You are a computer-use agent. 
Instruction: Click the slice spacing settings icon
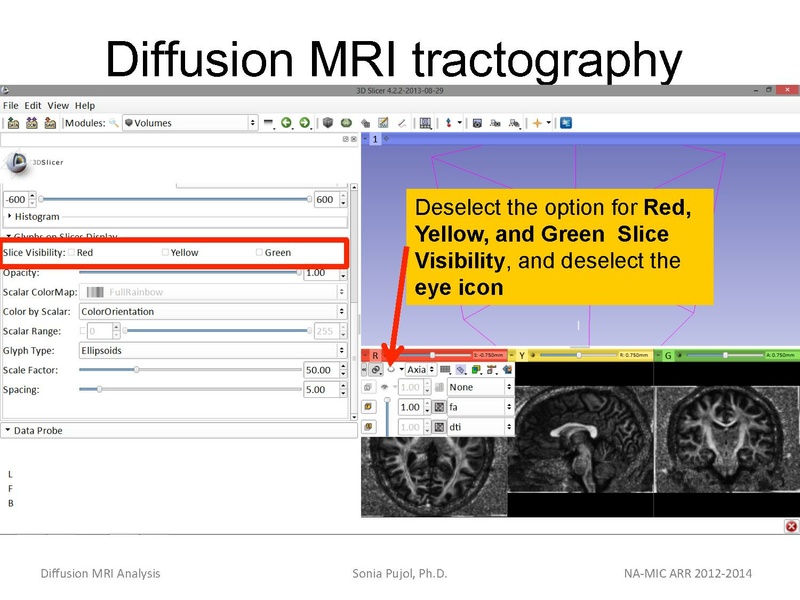coord(491,369)
